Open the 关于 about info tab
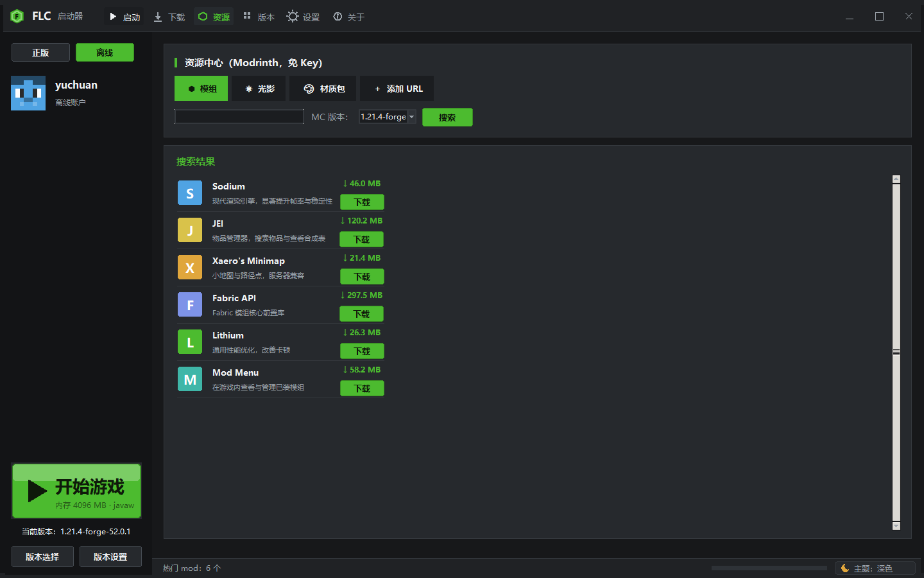 [x=349, y=17]
